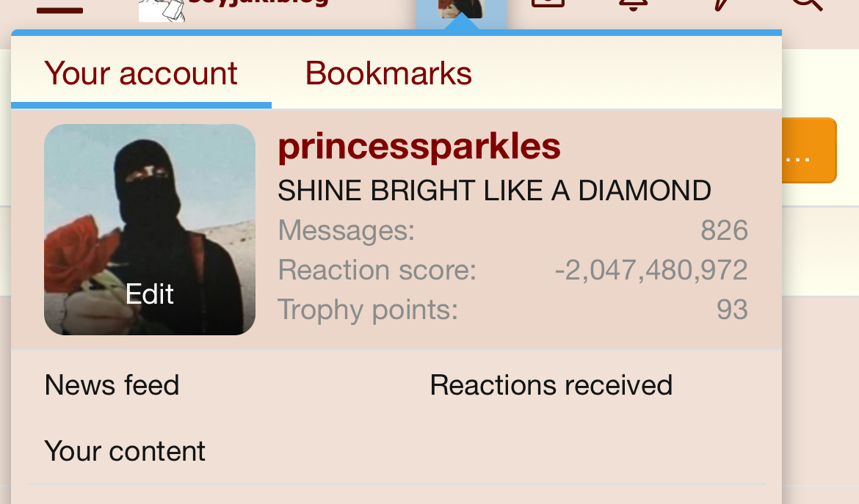Open the Reactions received link

point(551,384)
